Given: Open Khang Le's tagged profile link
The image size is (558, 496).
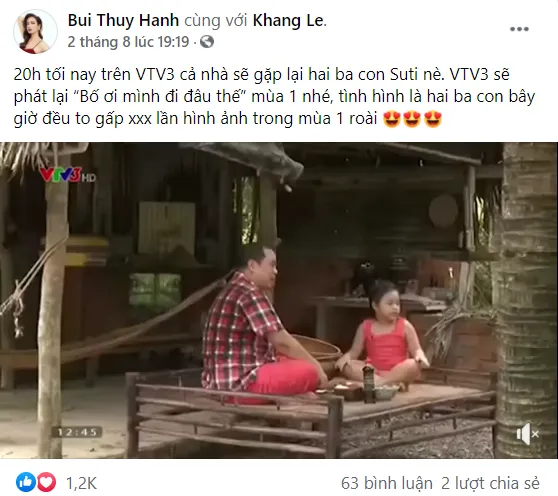Looking at the screenshot, I should point(288,21).
